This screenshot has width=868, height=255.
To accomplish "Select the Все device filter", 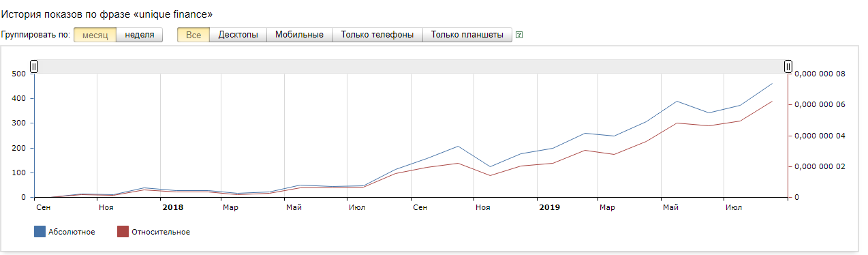I will [x=193, y=35].
